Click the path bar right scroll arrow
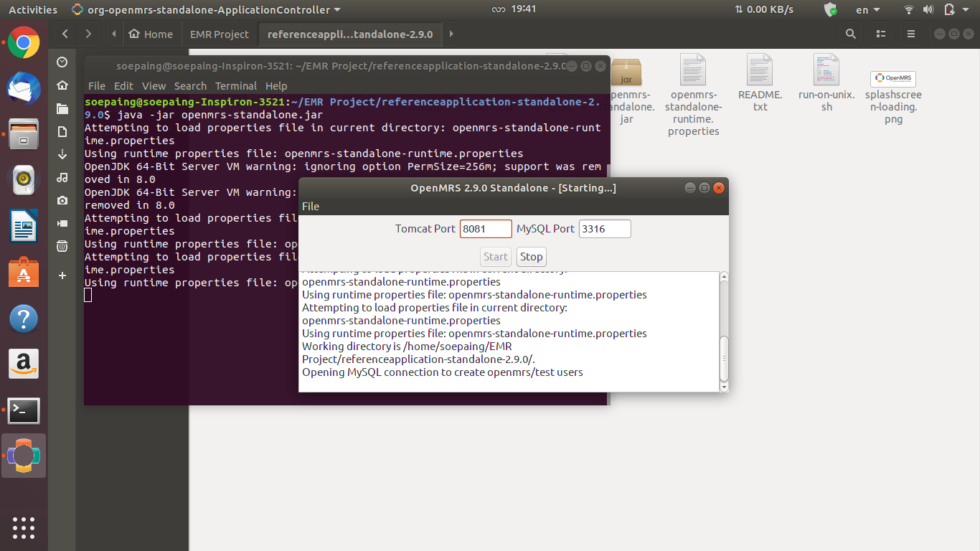This screenshot has width=980, height=551. coord(451,34)
